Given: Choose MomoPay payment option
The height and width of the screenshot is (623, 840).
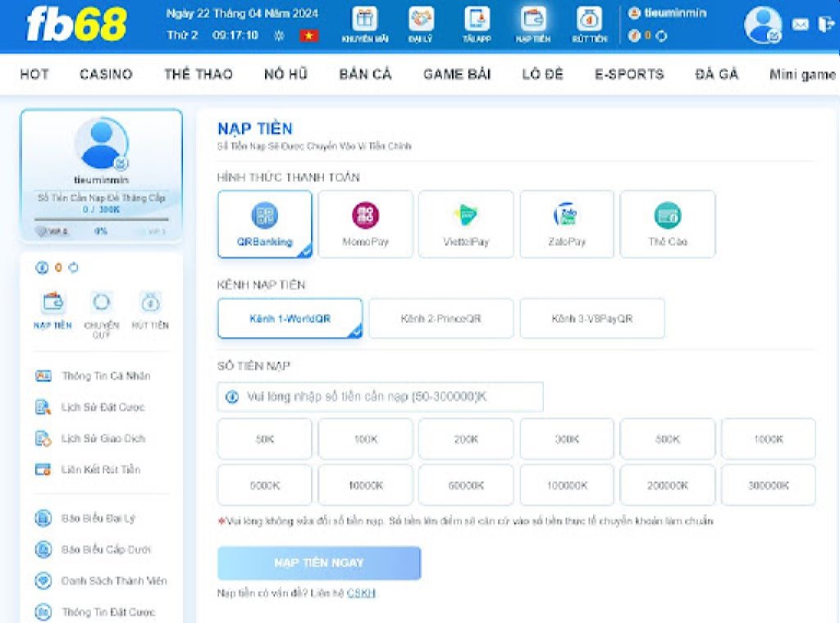Looking at the screenshot, I should click(365, 224).
